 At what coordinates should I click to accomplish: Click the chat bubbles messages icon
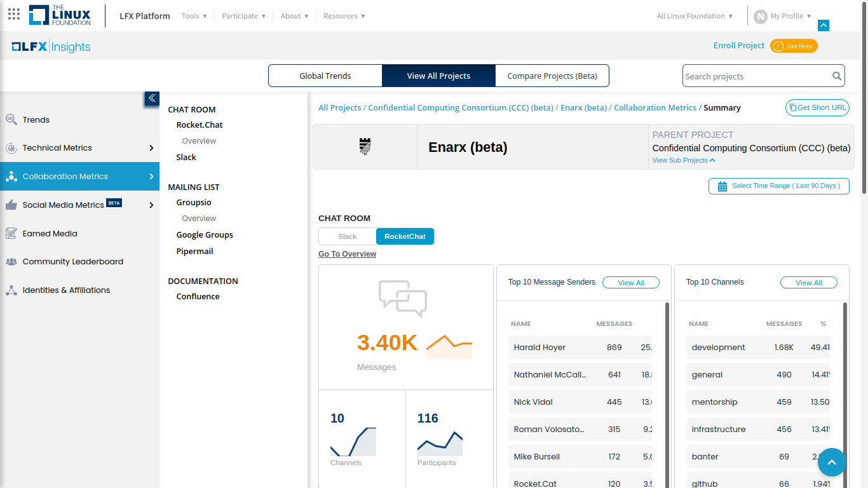click(x=403, y=298)
